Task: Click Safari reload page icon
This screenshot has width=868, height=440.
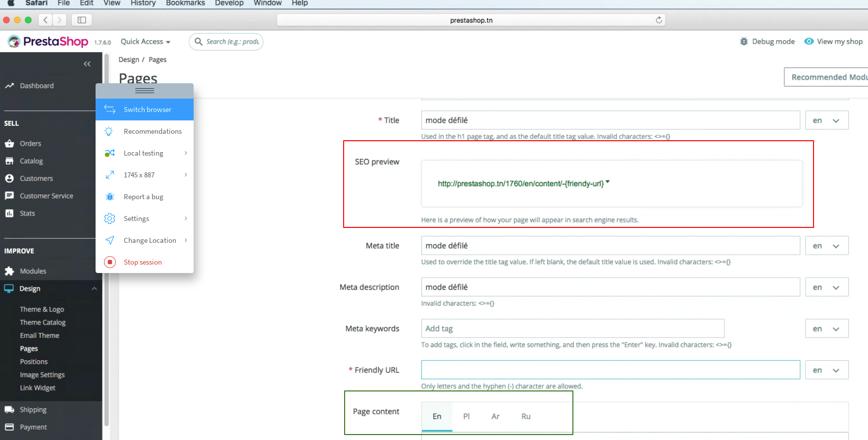Action: (659, 20)
